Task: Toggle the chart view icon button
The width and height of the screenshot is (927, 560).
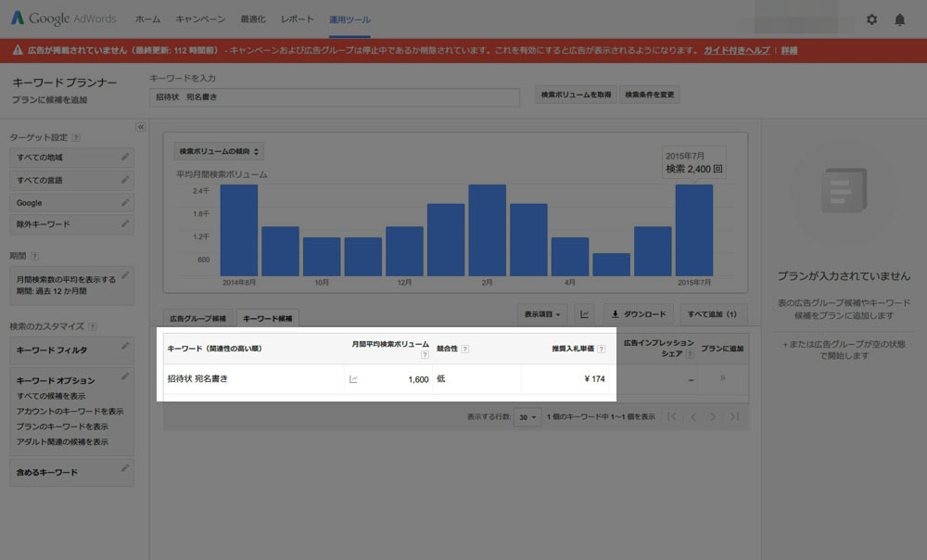Action: tap(584, 314)
